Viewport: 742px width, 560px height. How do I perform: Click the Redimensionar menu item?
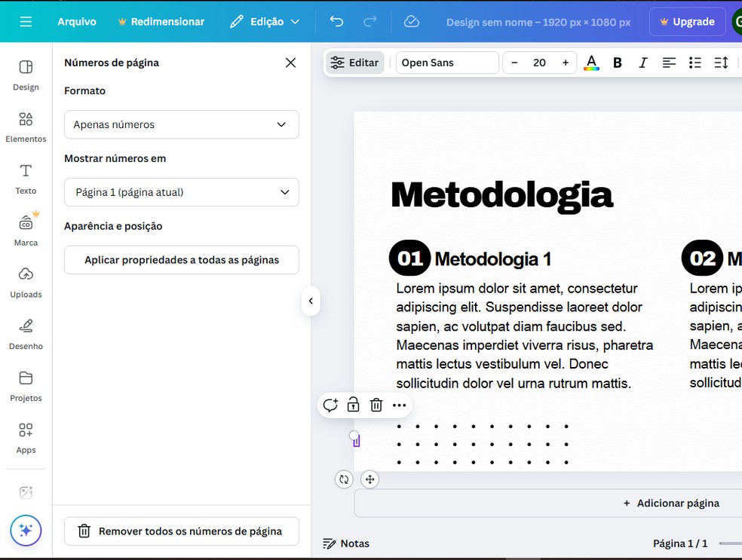point(161,21)
